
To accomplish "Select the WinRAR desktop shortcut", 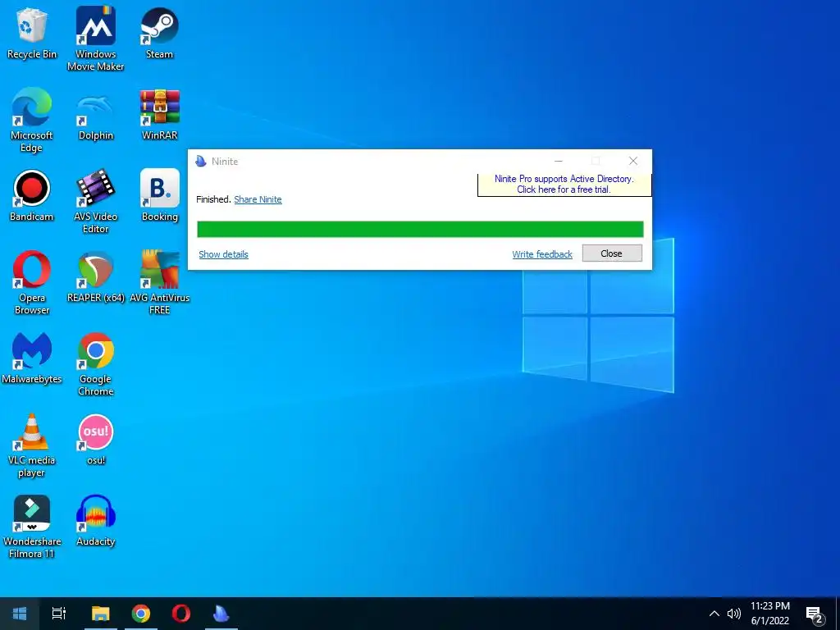I will [x=159, y=115].
